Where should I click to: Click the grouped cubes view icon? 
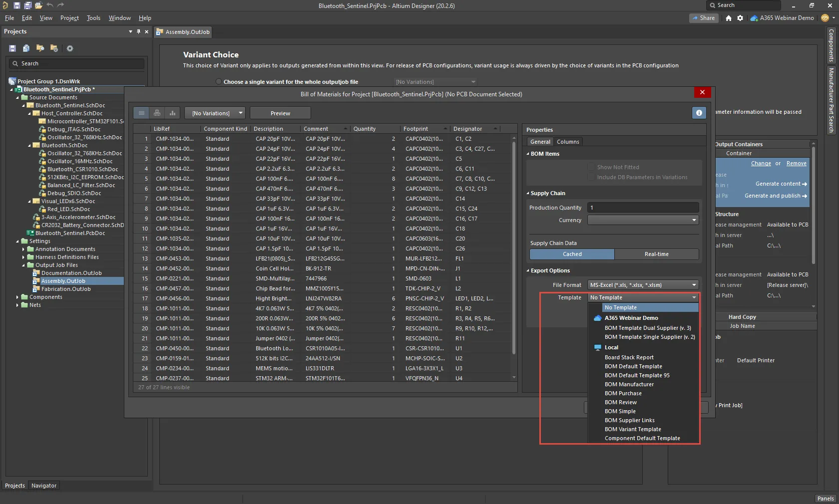tap(157, 113)
